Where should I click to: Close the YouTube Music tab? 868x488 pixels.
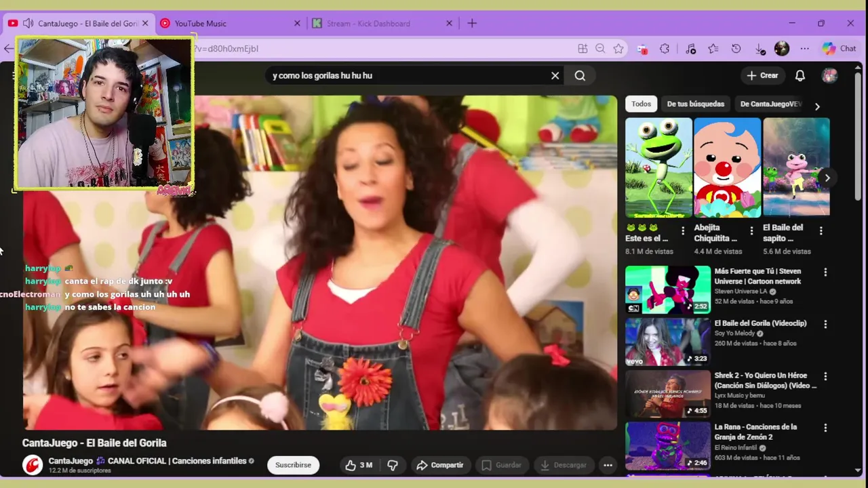point(297,23)
